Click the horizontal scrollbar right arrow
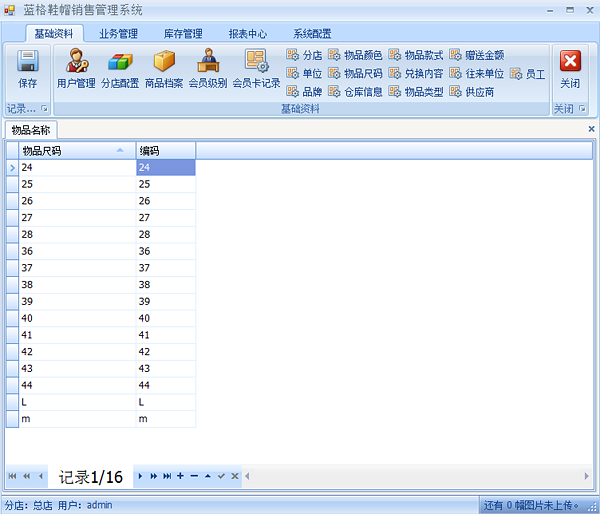The width and height of the screenshot is (600, 514). 587,476
